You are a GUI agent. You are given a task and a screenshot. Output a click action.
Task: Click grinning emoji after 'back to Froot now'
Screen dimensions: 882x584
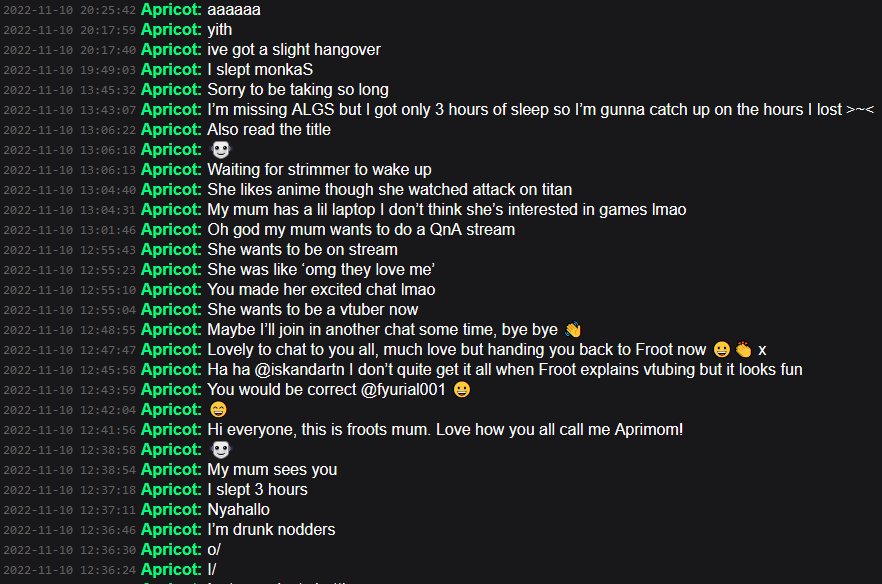click(x=722, y=349)
